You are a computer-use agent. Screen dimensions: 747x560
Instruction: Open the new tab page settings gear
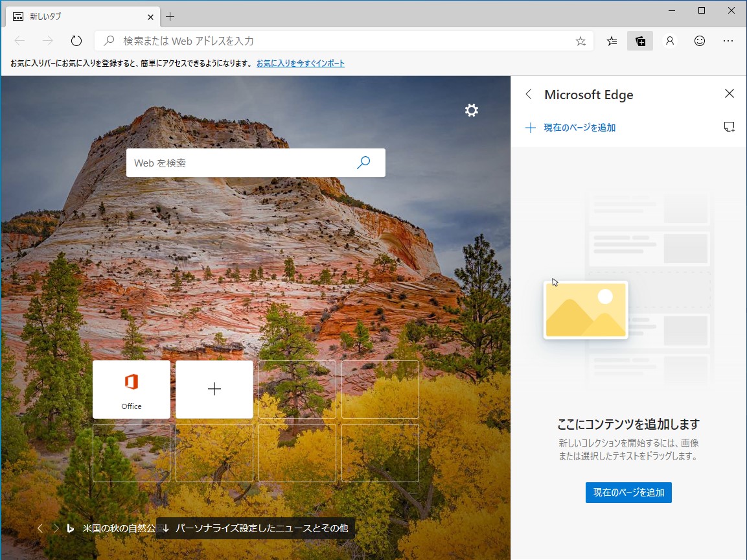(471, 110)
